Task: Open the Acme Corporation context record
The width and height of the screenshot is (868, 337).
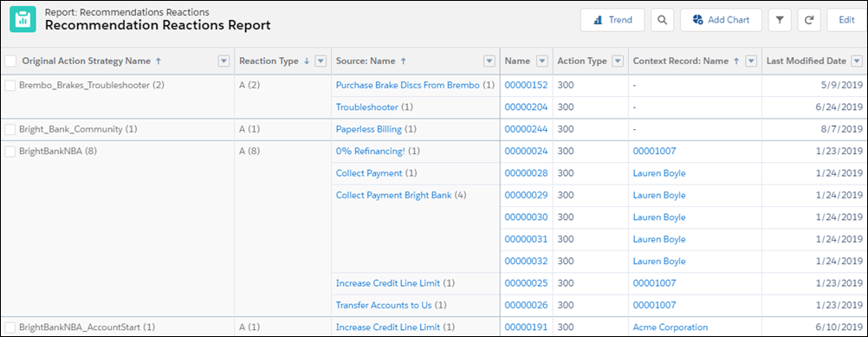Action: 670,327
